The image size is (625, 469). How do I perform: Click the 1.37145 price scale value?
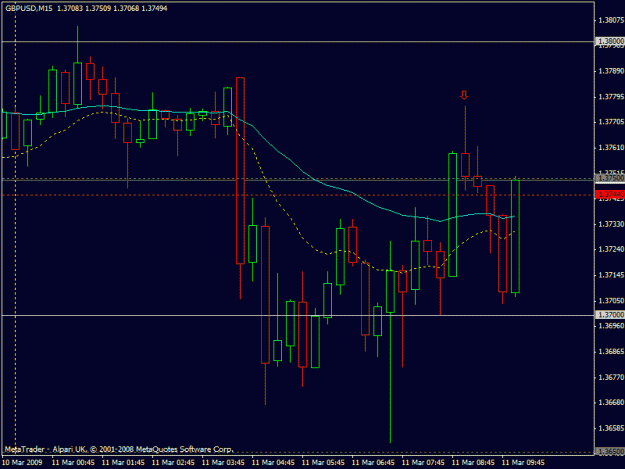[611, 275]
